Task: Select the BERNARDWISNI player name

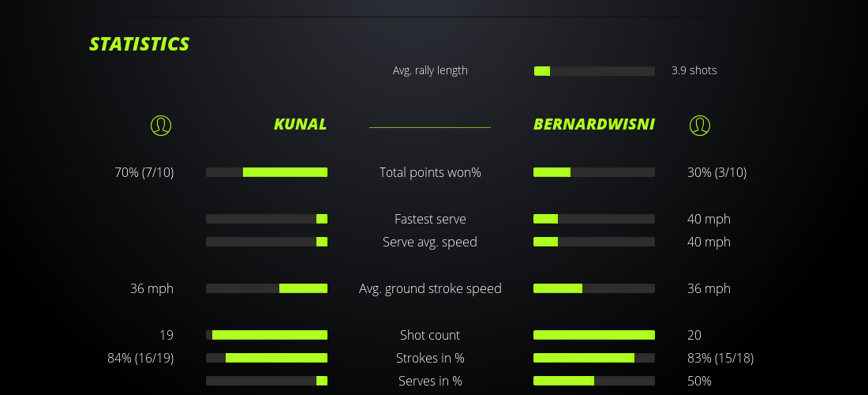Action: point(594,124)
